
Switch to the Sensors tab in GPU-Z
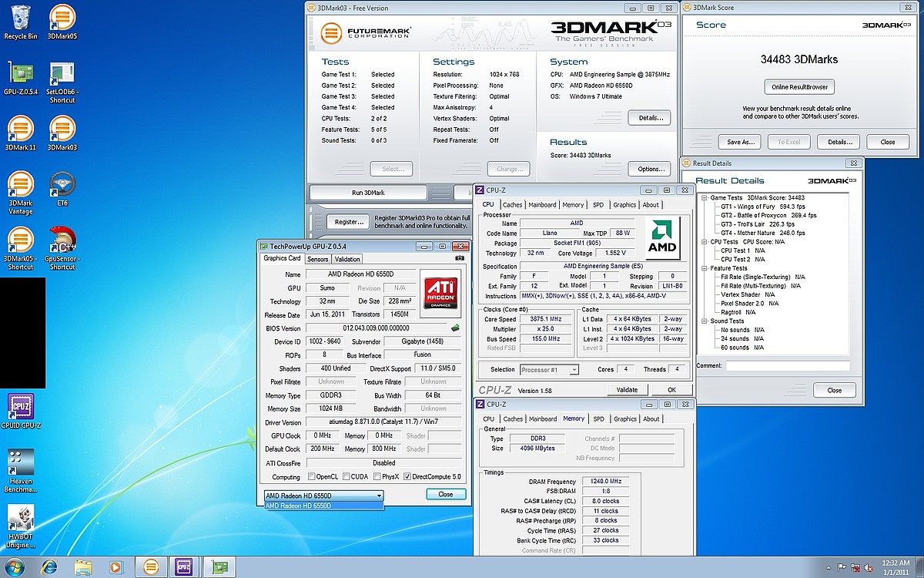pos(318,259)
